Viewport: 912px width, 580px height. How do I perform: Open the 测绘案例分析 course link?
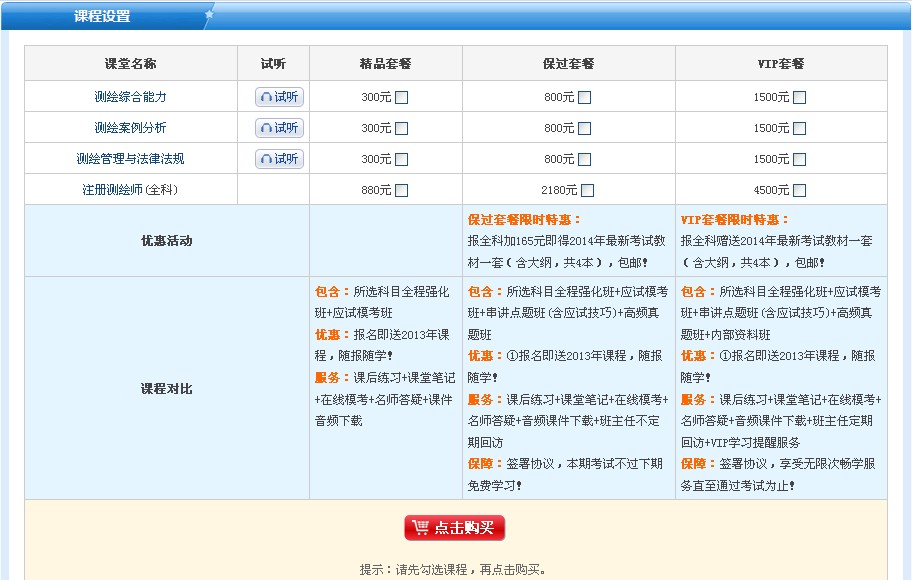tap(130, 128)
